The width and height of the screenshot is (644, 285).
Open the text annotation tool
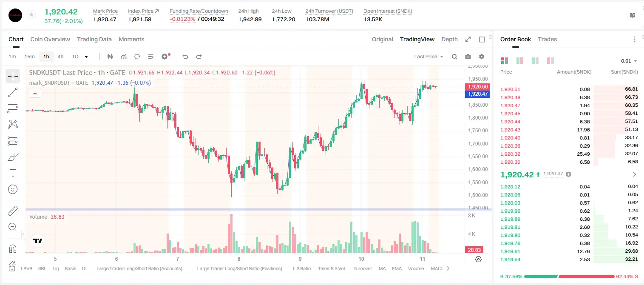click(13, 173)
